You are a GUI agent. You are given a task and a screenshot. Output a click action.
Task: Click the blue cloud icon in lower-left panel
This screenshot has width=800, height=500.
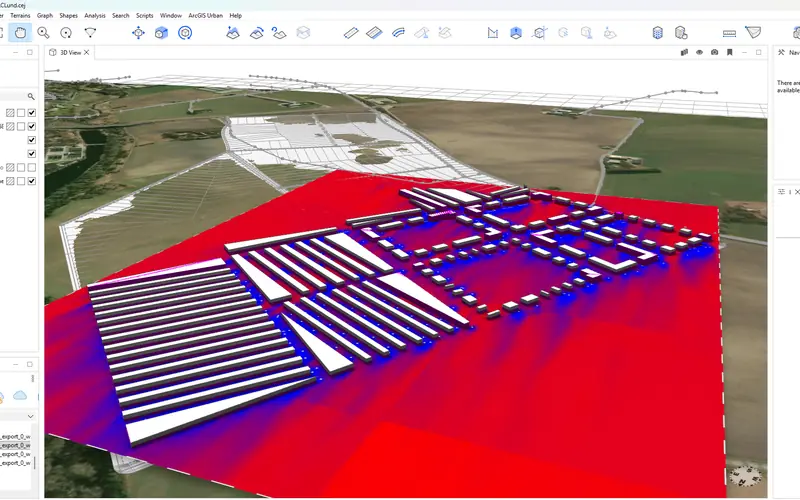click(x=20, y=395)
